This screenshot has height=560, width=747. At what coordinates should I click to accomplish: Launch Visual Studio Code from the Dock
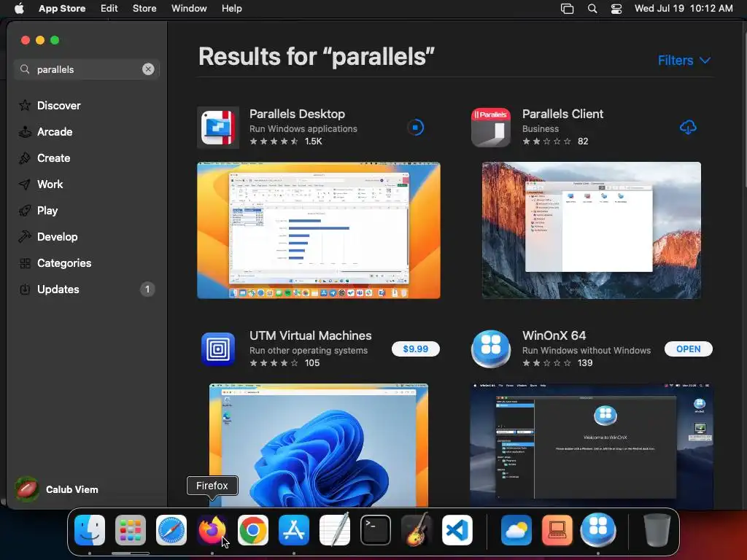pyautogui.click(x=457, y=530)
